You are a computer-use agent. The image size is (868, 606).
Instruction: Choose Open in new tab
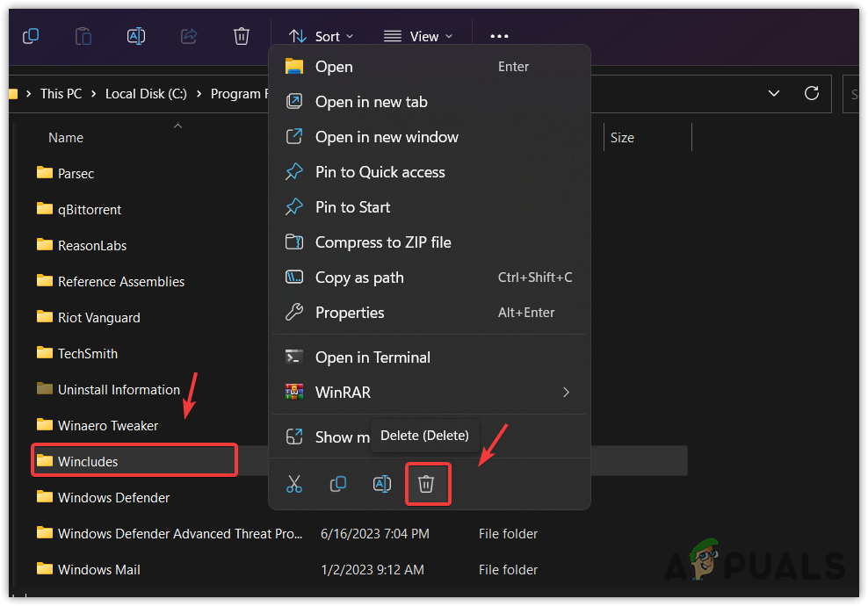pyautogui.click(x=429, y=102)
